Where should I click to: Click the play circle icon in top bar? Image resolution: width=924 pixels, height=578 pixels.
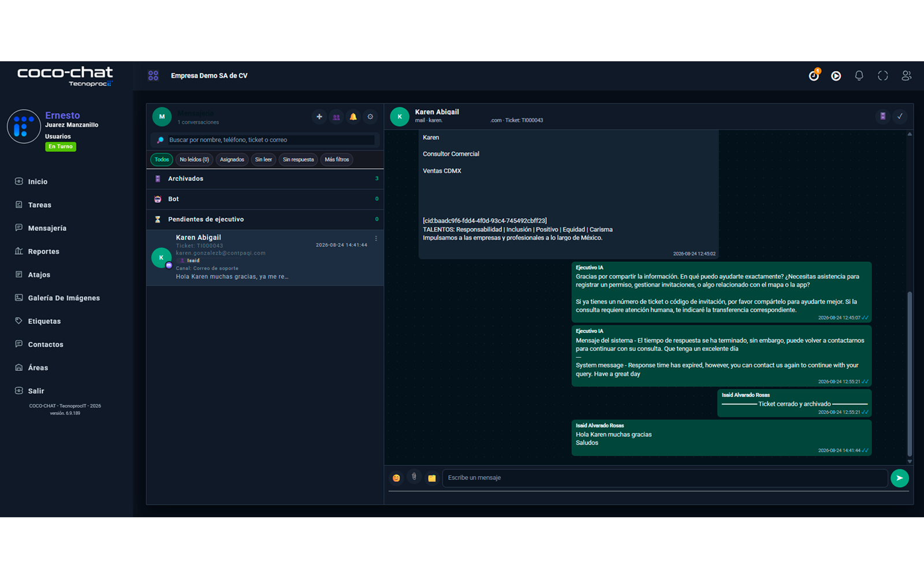point(836,76)
